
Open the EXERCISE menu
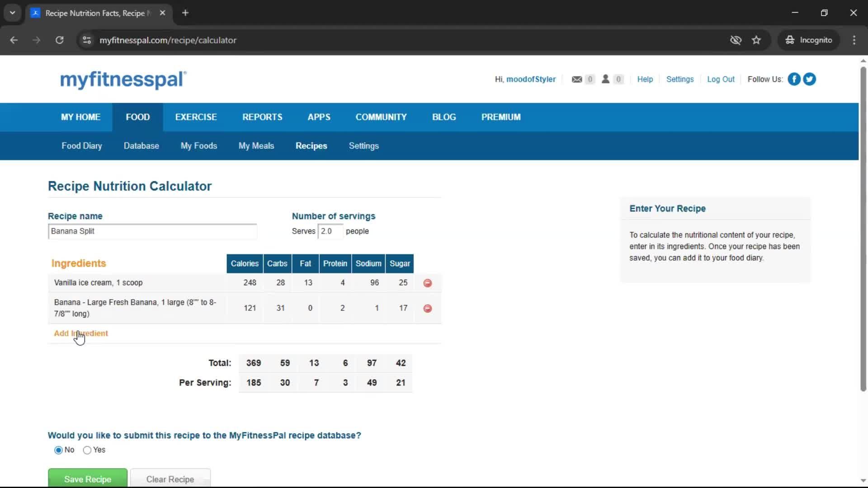196,117
